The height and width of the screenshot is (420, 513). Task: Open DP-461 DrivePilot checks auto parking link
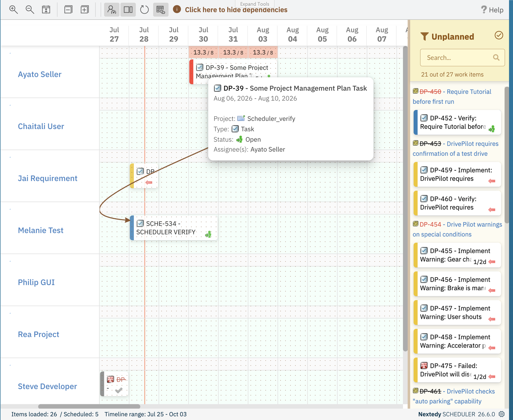coord(454,396)
